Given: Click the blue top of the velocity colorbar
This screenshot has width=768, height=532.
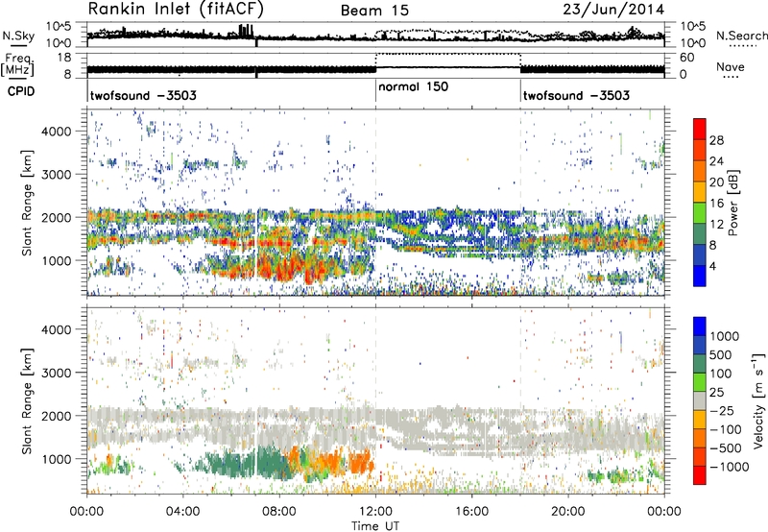Looking at the screenshot, I should 700,326.
